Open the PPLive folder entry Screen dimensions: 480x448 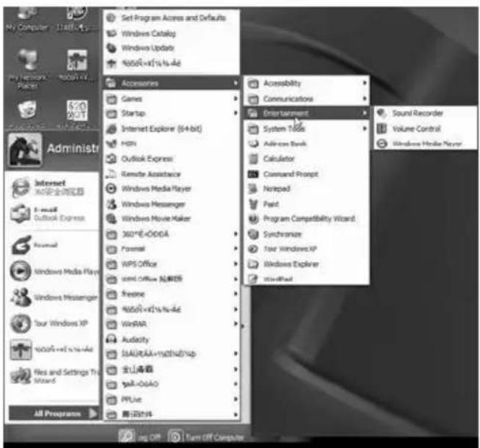click(x=172, y=400)
